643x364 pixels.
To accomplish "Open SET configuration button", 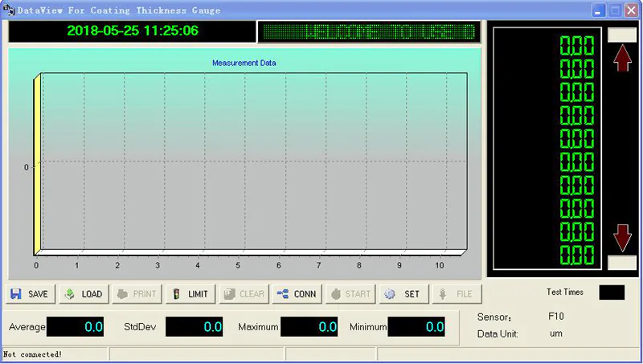I will click(x=403, y=294).
